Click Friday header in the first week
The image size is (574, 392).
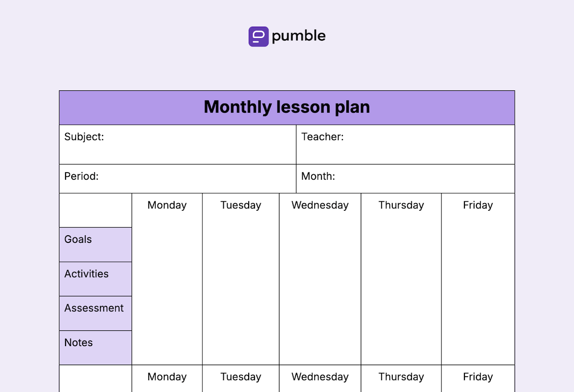pyautogui.click(x=478, y=205)
